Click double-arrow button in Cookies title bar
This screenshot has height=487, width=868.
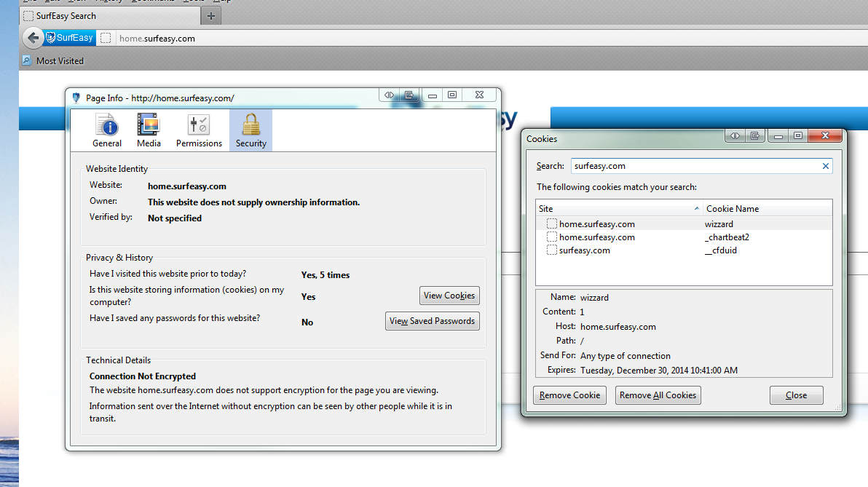pyautogui.click(x=735, y=135)
